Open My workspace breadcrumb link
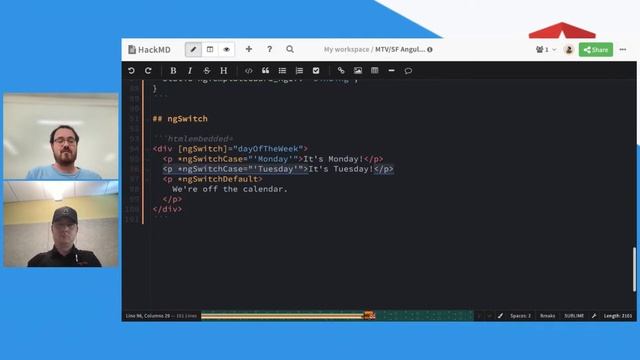The image size is (640, 360). point(347,49)
